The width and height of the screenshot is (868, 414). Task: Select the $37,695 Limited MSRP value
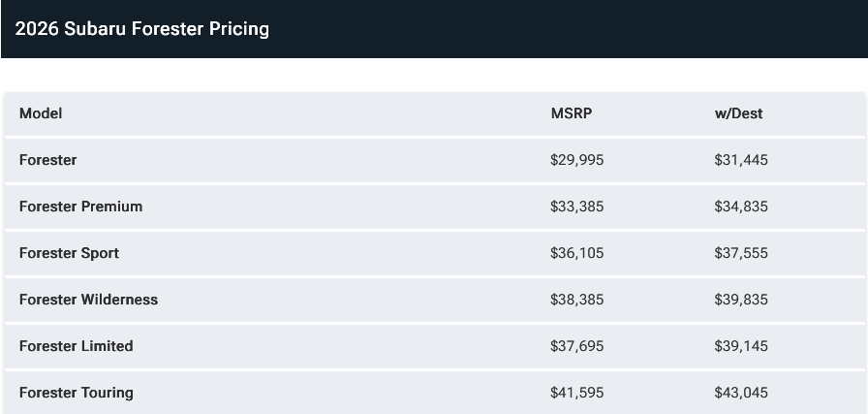pyautogui.click(x=576, y=346)
